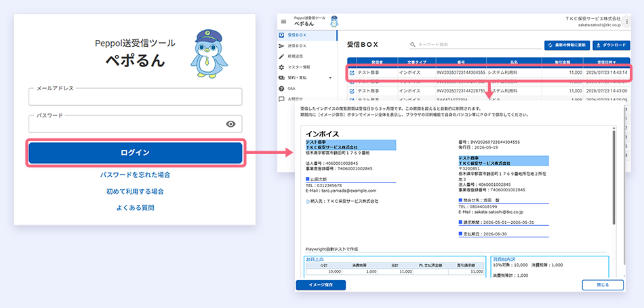Click the invoice preview vertical scrollbar
The width and height of the screenshot is (644, 308).
tap(614, 177)
